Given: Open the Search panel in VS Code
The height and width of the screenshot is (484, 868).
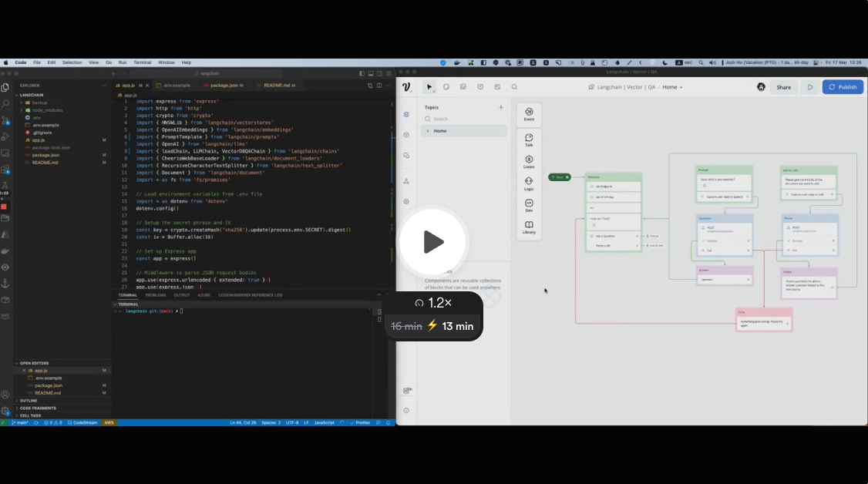Looking at the screenshot, I should [5, 103].
